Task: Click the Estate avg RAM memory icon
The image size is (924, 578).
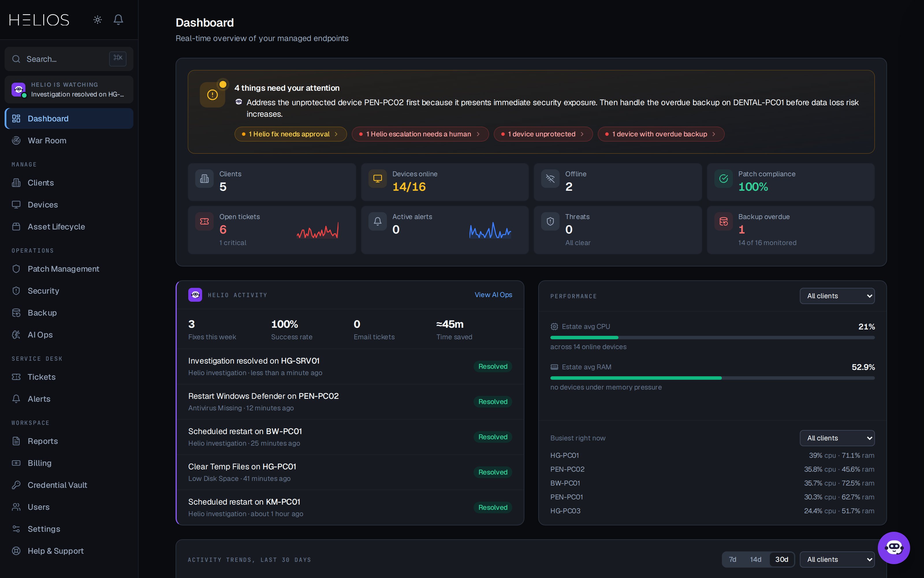Action: click(x=554, y=367)
